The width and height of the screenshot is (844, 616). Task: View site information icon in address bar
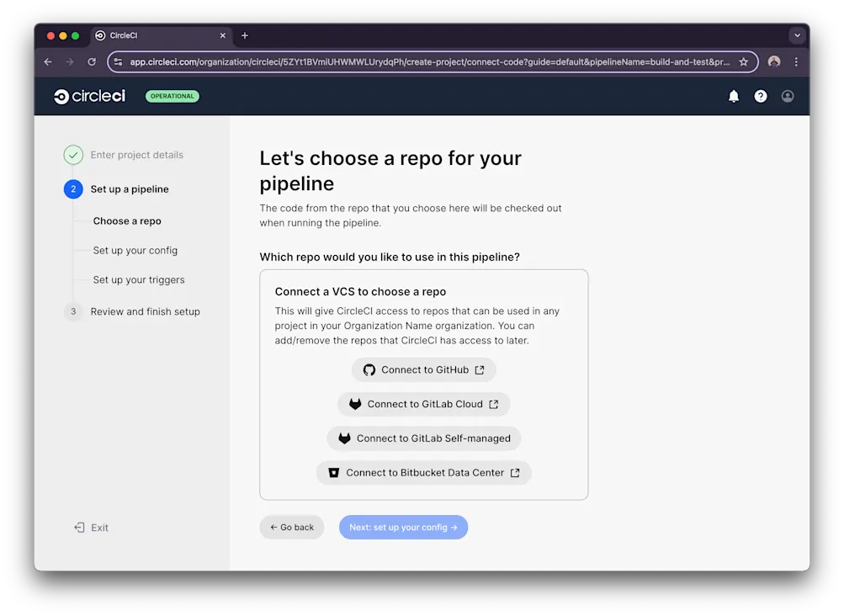(x=118, y=62)
